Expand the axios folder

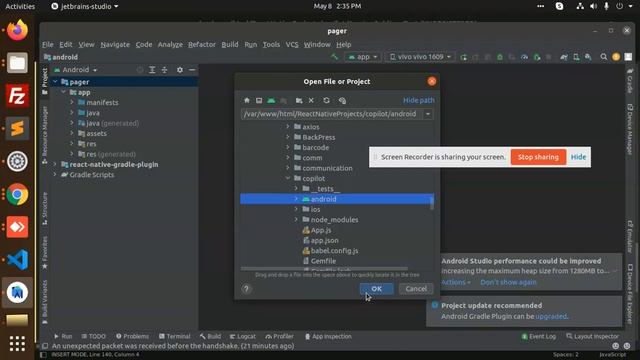pyautogui.click(x=288, y=127)
